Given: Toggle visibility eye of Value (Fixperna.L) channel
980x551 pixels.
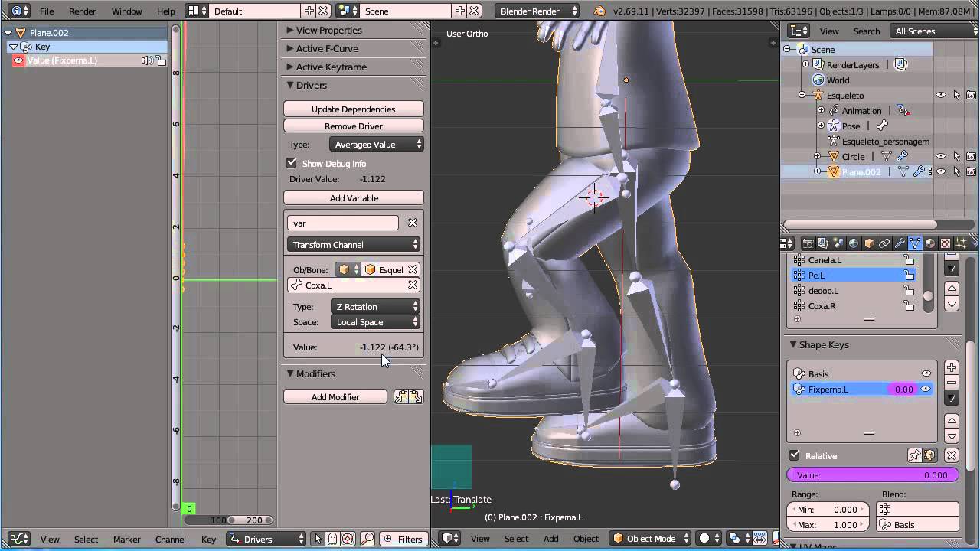Looking at the screenshot, I should [18, 60].
